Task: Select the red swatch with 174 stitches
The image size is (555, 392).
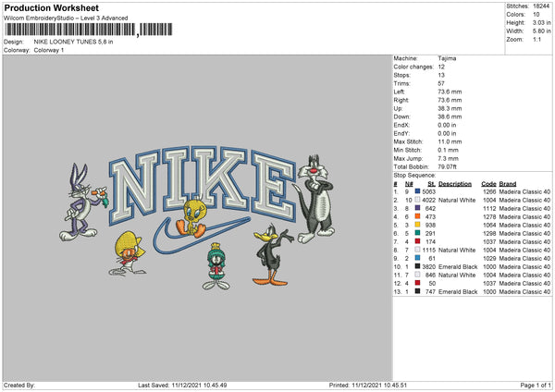Action: (x=418, y=241)
